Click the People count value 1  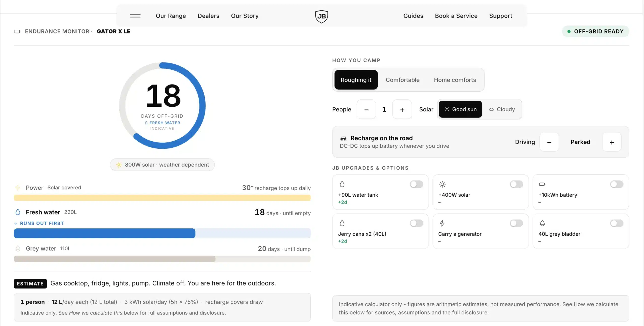point(384,109)
